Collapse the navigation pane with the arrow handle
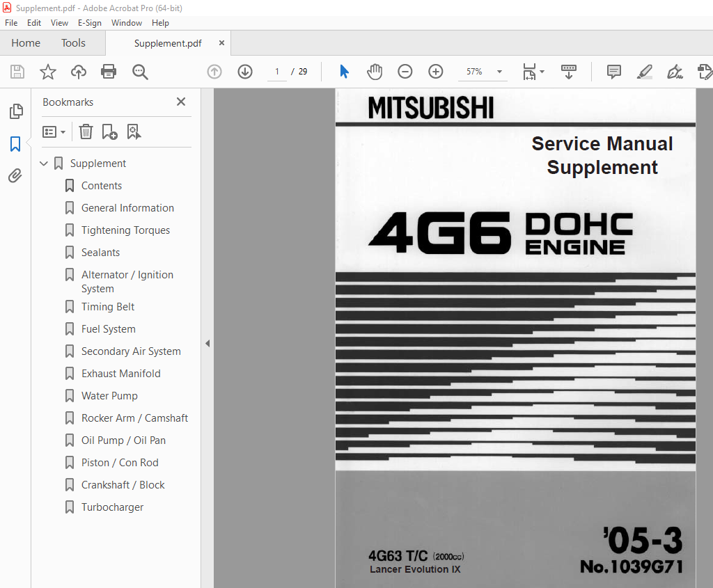 (207, 344)
